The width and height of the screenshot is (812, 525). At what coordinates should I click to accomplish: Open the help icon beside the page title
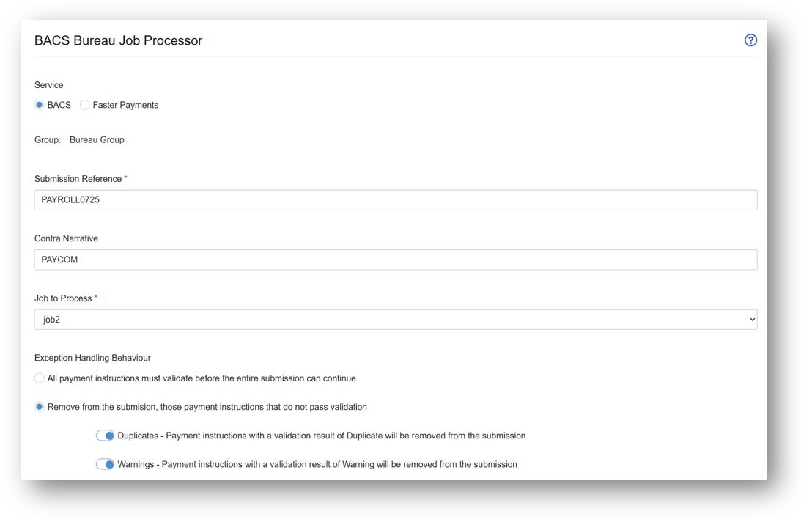coord(750,40)
